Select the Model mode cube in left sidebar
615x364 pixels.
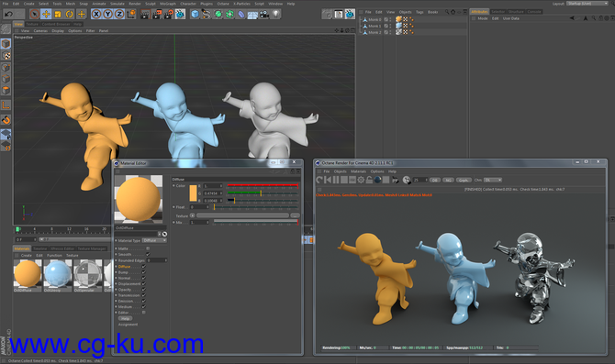pyautogui.click(x=6, y=43)
